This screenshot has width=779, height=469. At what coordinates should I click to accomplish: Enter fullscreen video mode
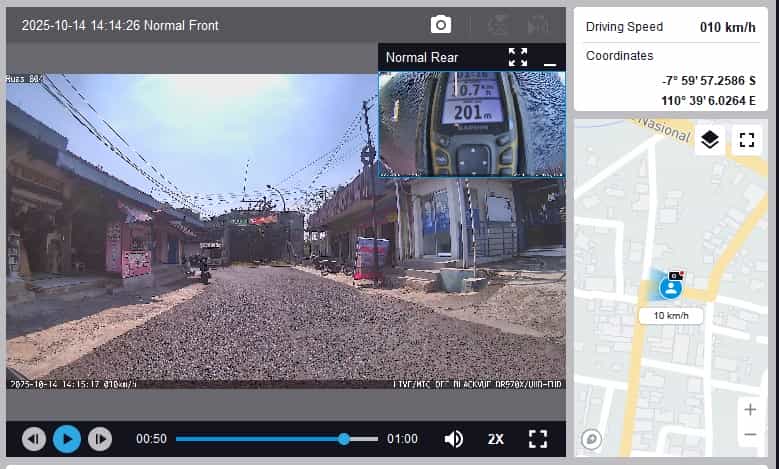click(538, 439)
